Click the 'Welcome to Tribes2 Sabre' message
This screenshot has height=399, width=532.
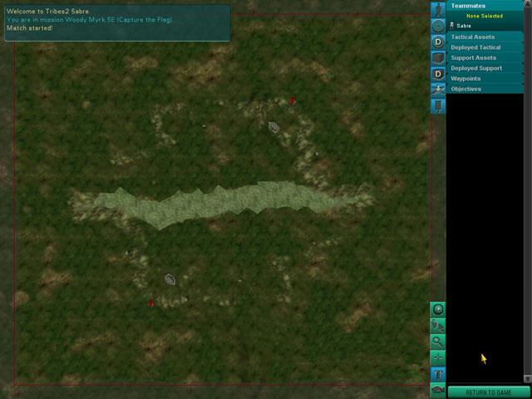click(48, 12)
